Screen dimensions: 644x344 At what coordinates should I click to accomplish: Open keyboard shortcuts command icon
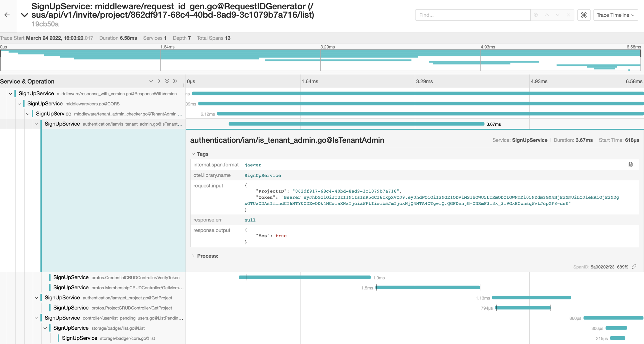(x=584, y=15)
